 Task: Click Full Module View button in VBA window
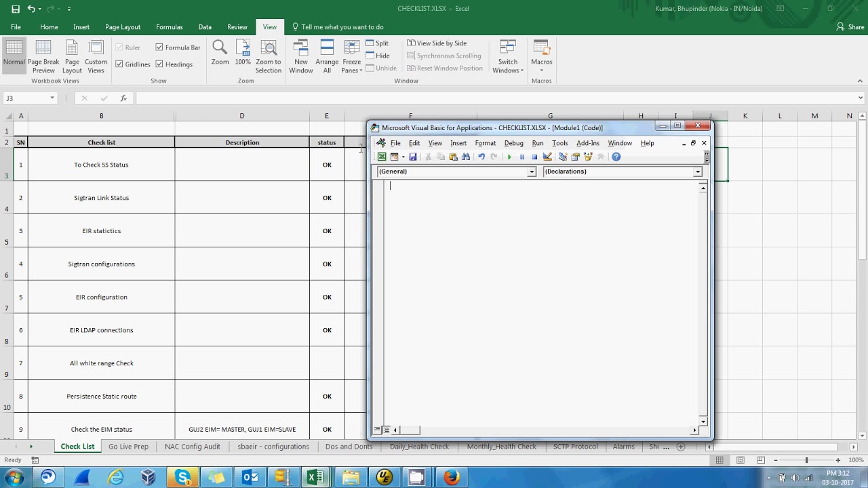pos(386,430)
